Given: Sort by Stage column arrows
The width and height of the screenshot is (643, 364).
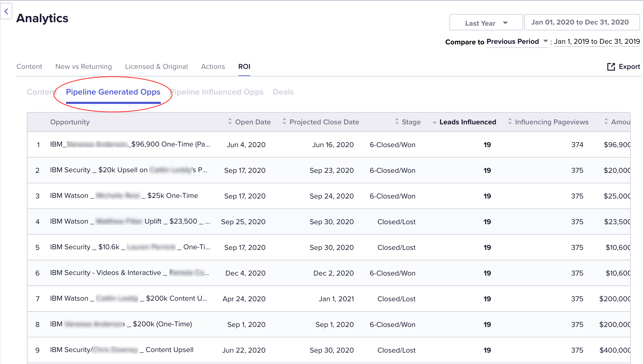Looking at the screenshot, I should [x=397, y=122].
